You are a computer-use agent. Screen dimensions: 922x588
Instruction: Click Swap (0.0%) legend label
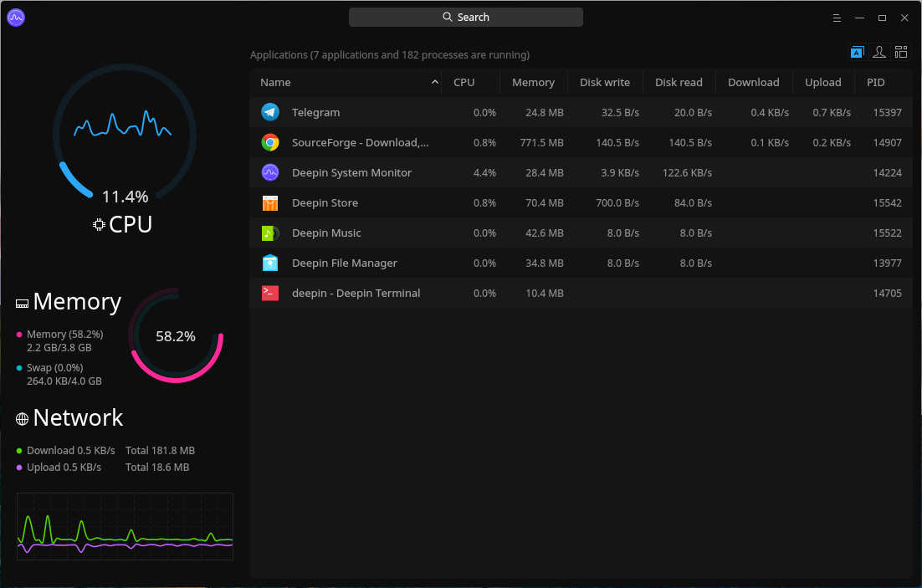(54, 367)
